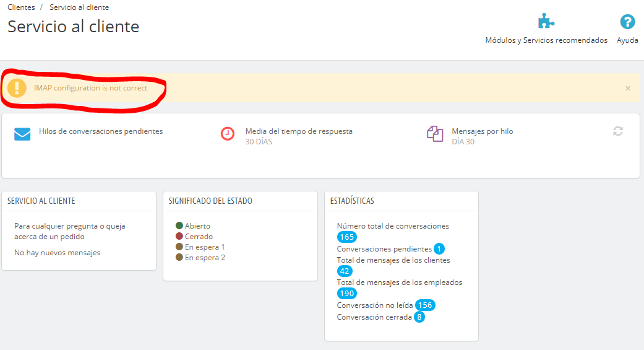This screenshot has height=350, width=644.
Task: Click the ESTADÍSTICAS panel heading
Action: tap(352, 201)
